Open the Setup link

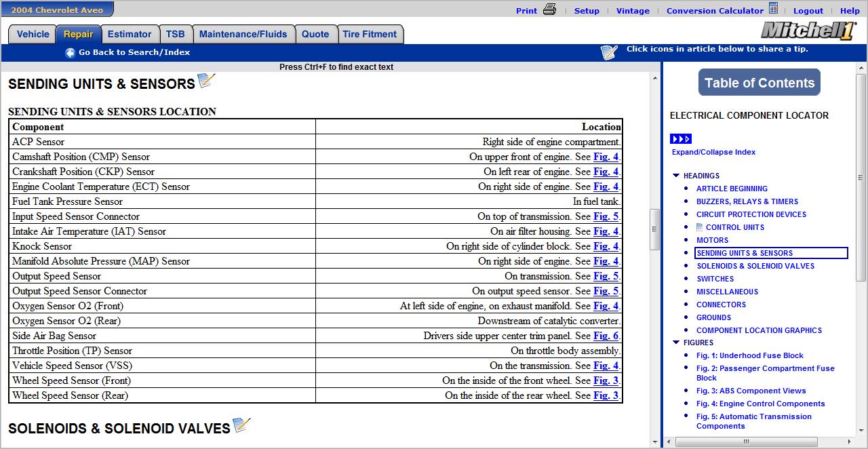587,11
